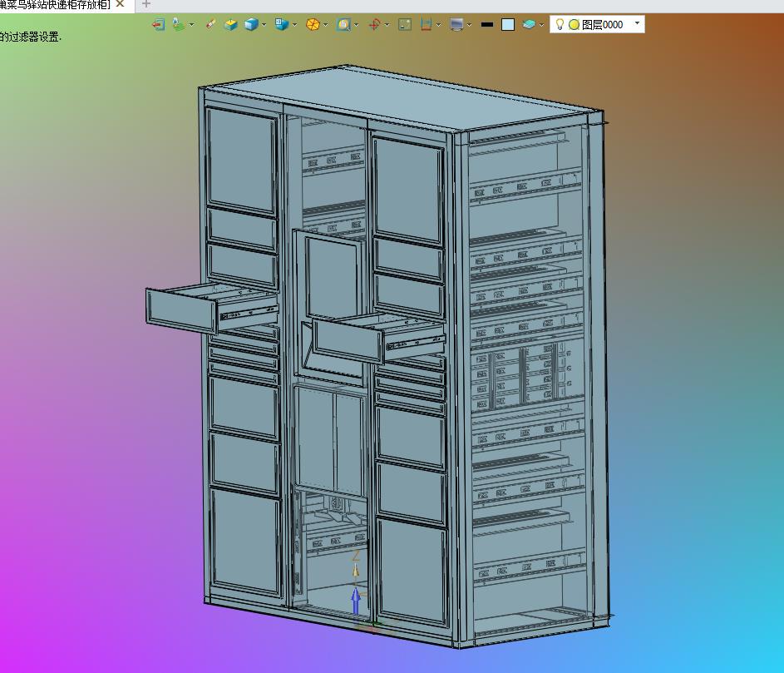
Task: Open the 图层0000 layer dropdown
Action: [x=637, y=23]
